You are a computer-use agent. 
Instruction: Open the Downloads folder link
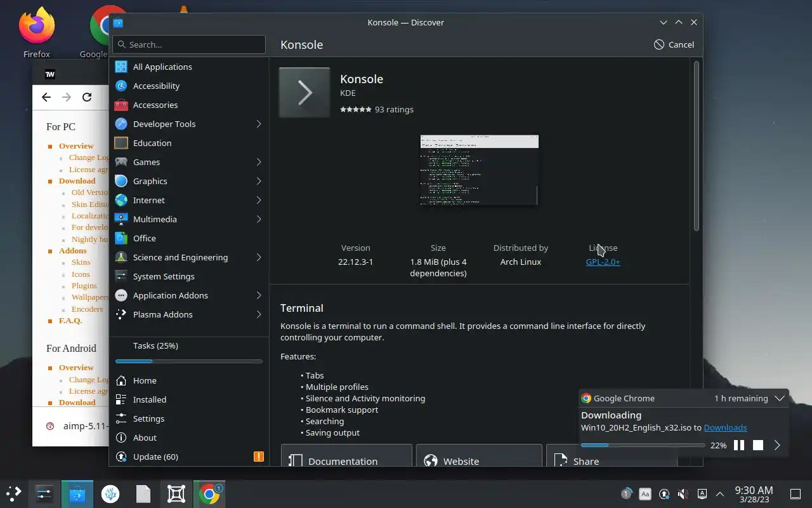pos(725,427)
